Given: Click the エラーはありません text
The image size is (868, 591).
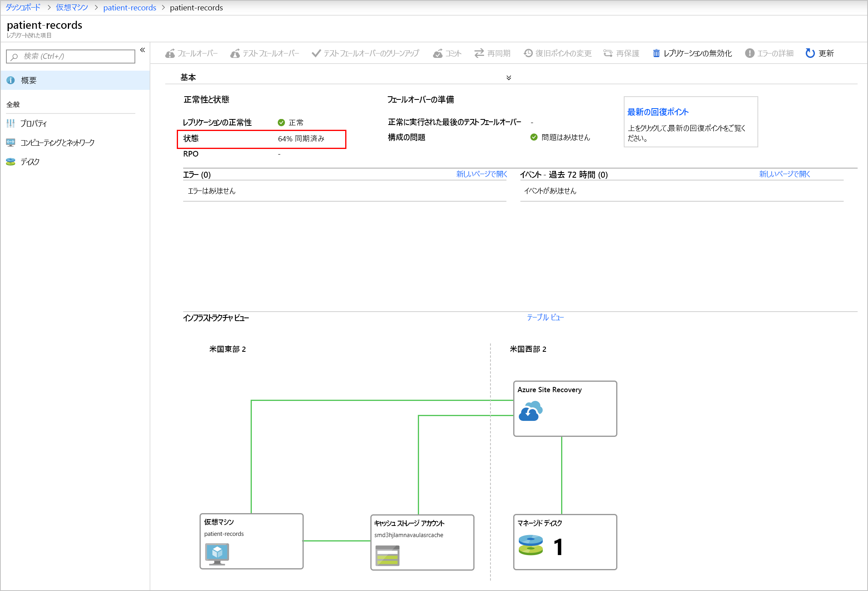Looking at the screenshot, I should pos(212,191).
